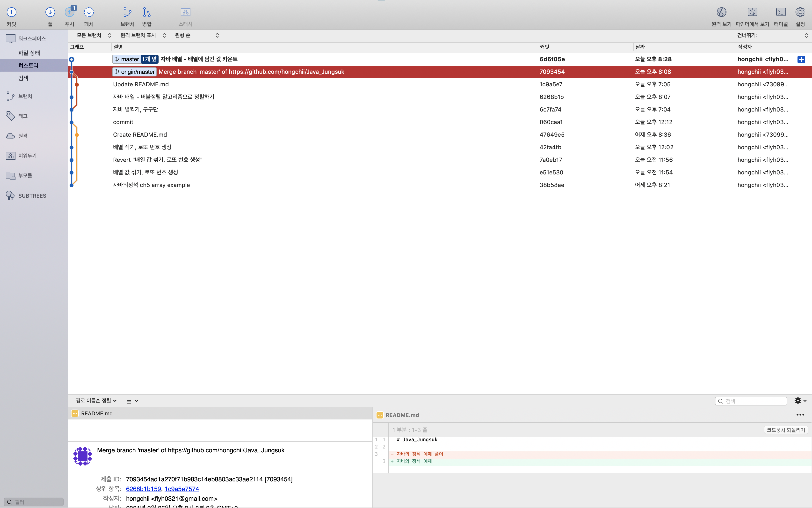Open parent commit link 6268b1b159
812x508 pixels.
click(143, 489)
